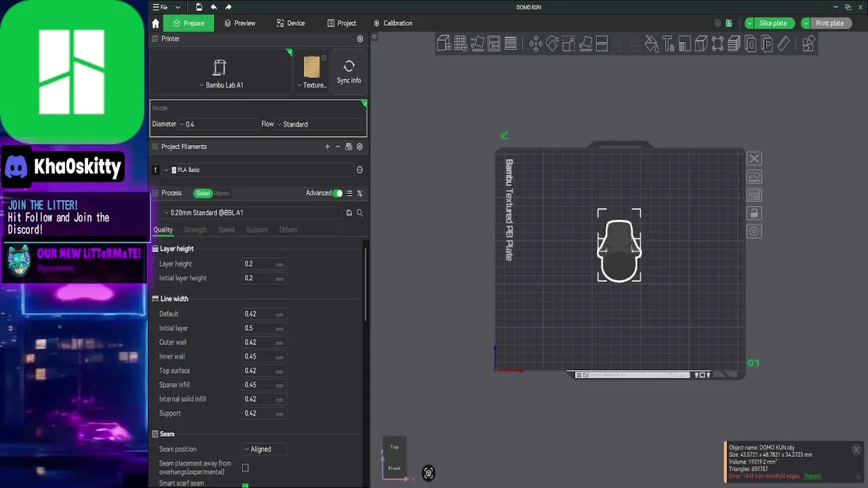This screenshot has height=488, width=868.
Task: Toggle Seam placement away from overhangs checkbox
Action: [245, 468]
